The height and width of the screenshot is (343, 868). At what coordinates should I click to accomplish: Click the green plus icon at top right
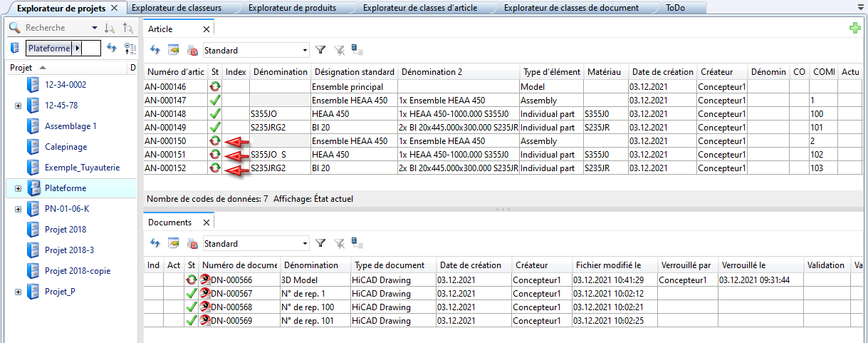[854, 28]
